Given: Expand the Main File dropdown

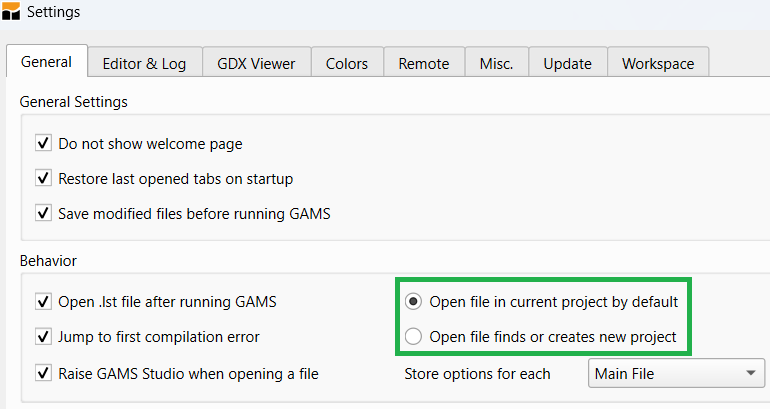Looking at the screenshot, I should 674,374.
